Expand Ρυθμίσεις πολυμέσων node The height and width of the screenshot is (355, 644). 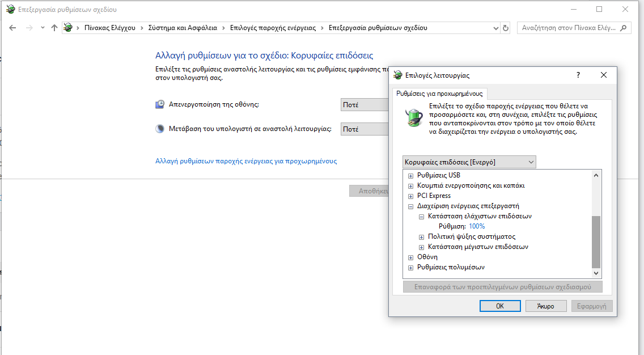click(410, 268)
